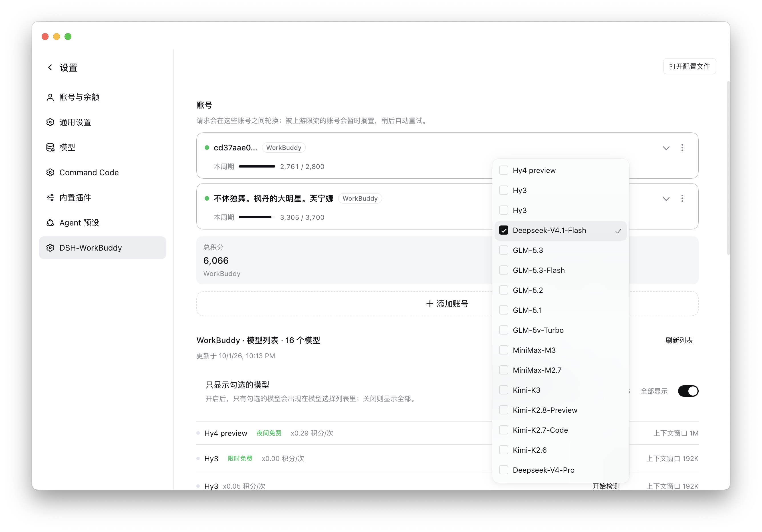Open the Command Code settings section
This screenshot has width=762, height=532.
coord(102,173)
